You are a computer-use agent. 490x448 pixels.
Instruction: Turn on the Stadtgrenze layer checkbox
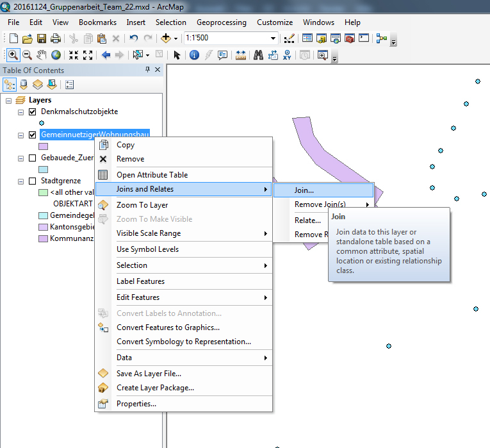33,181
